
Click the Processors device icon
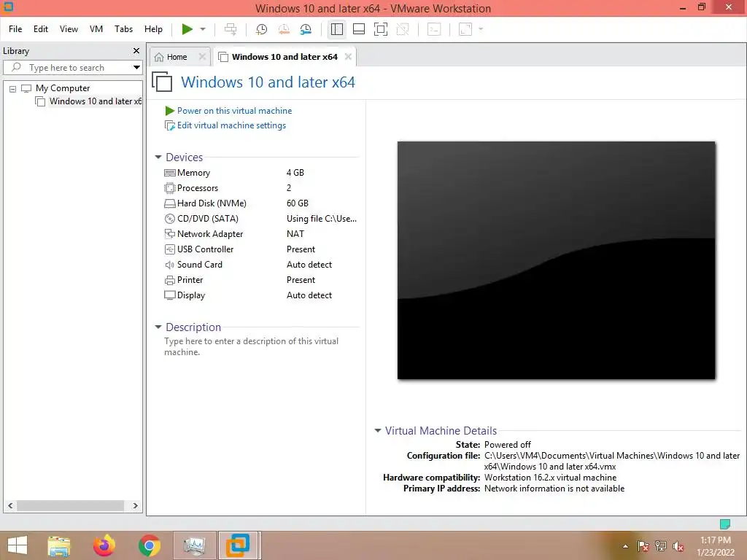[169, 188]
